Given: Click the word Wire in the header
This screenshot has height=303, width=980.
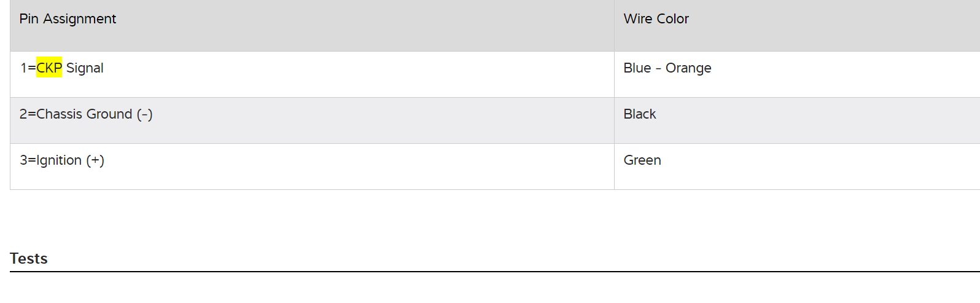Looking at the screenshot, I should 637,19.
